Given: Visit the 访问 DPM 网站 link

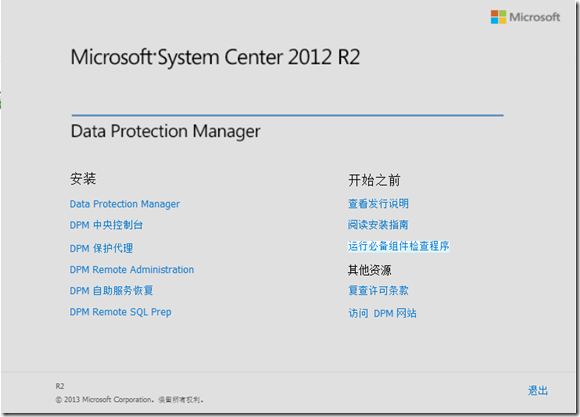Looking at the screenshot, I should (x=382, y=313).
